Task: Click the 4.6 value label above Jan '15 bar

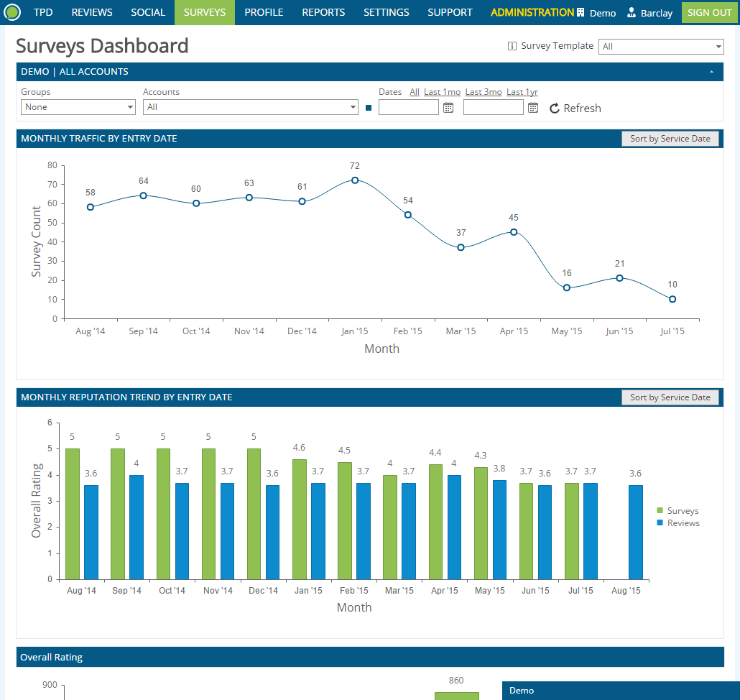Action: click(299, 448)
